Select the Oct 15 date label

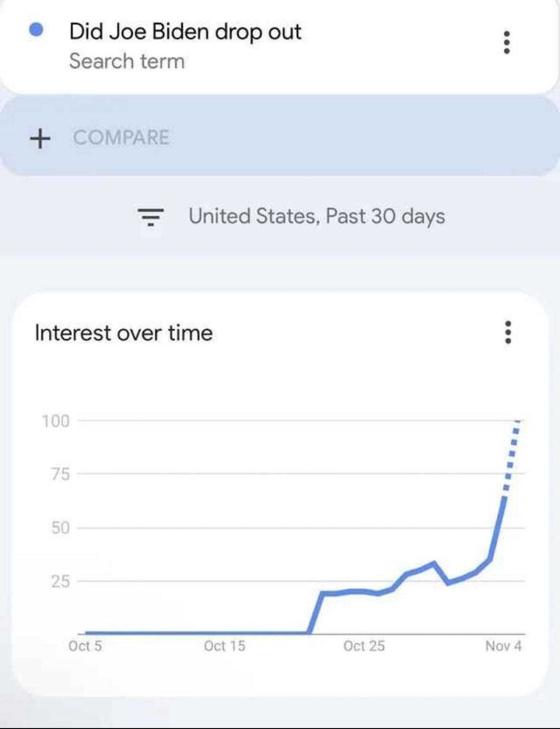point(224,646)
